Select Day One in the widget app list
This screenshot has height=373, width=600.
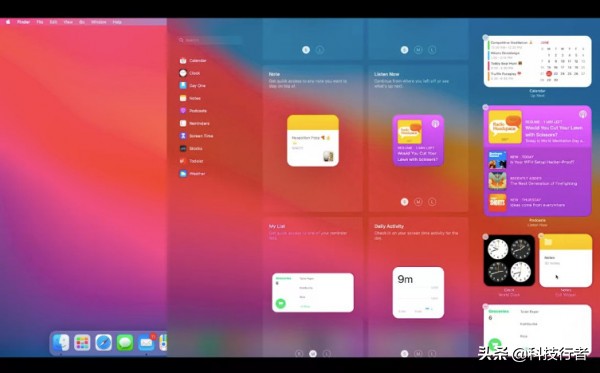[193, 86]
